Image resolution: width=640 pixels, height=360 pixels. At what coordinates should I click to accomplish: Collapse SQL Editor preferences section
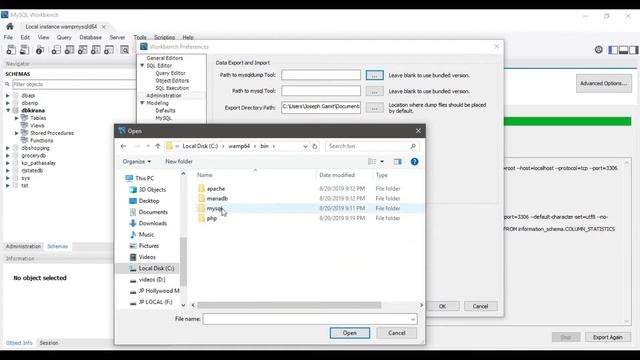[x=142, y=65]
